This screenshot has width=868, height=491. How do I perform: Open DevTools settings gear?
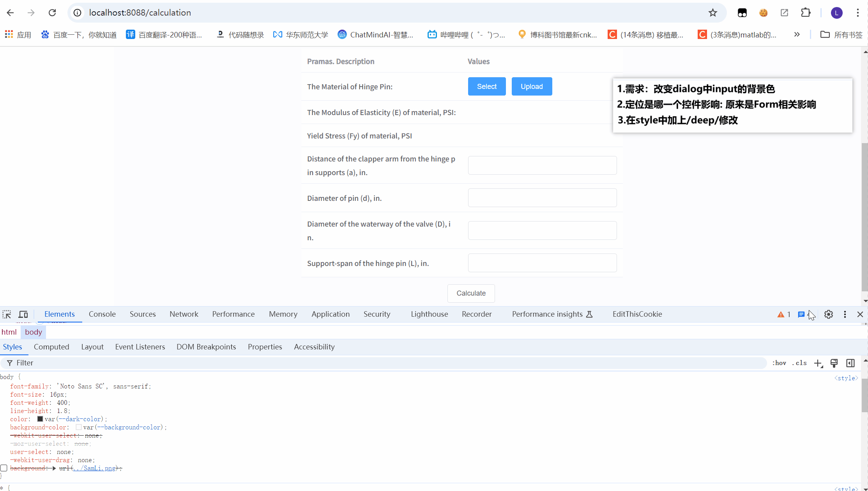[829, 314]
